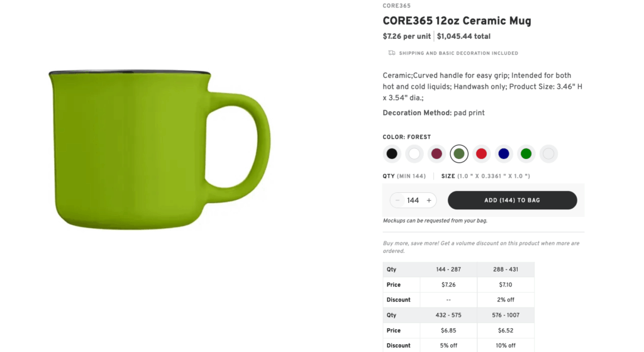Select the black color swatch

click(392, 153)
